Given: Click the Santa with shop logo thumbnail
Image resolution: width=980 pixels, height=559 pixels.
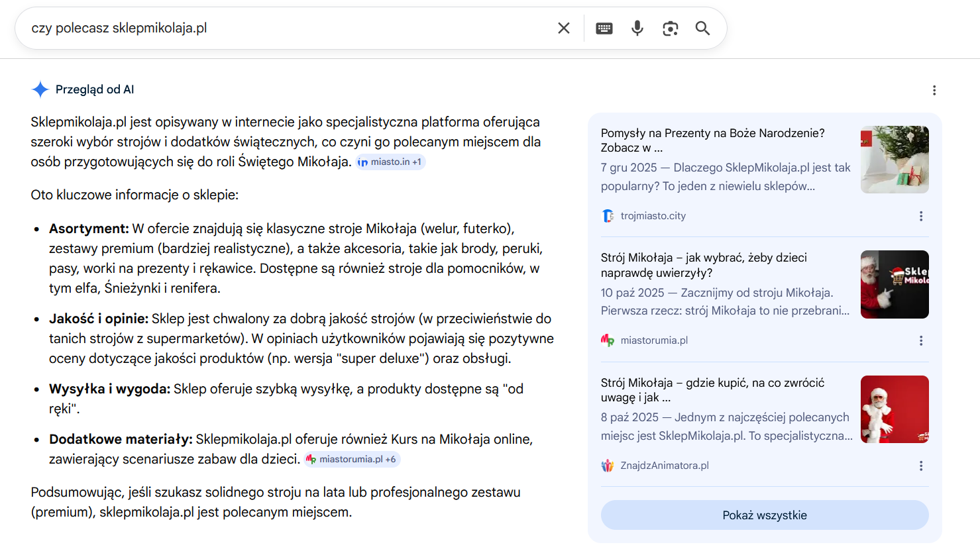Looking at the screenshot, I should point(895,284).
